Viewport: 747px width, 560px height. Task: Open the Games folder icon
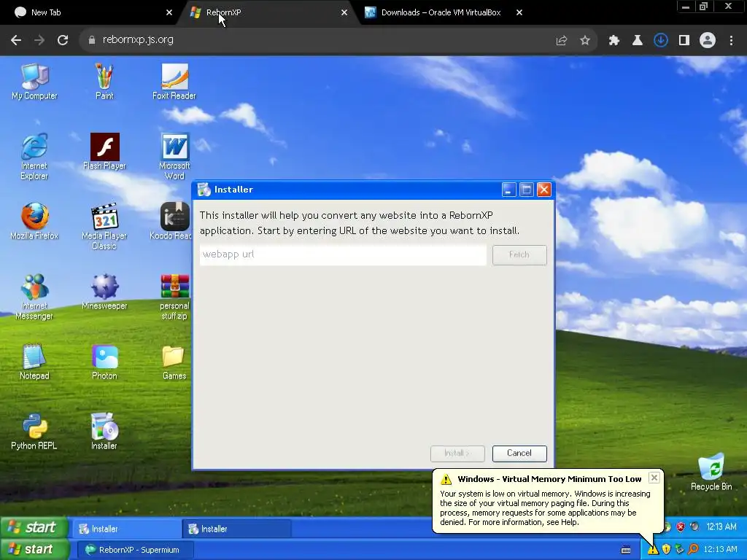(174, 362)
